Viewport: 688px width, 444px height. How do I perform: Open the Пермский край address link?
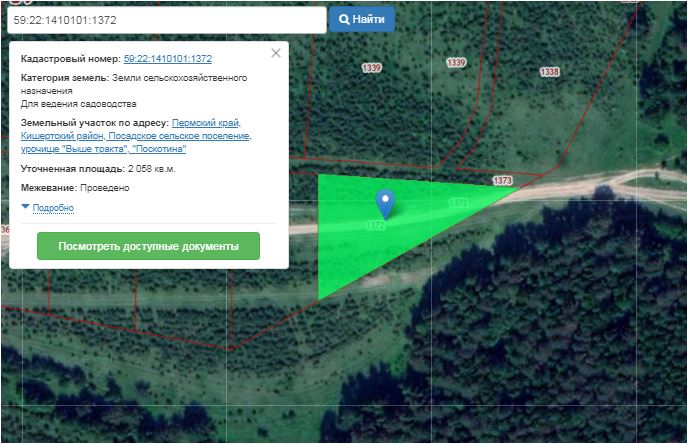206,123
